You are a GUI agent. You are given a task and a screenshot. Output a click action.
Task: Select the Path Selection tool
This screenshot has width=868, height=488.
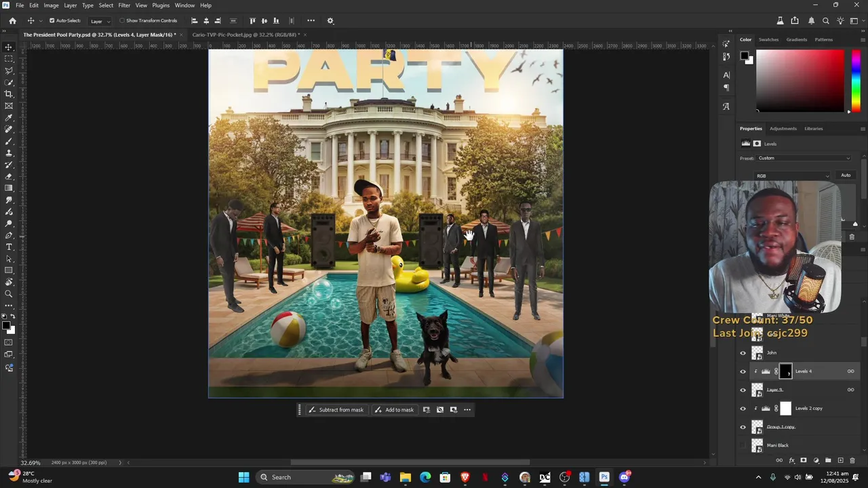9,259
